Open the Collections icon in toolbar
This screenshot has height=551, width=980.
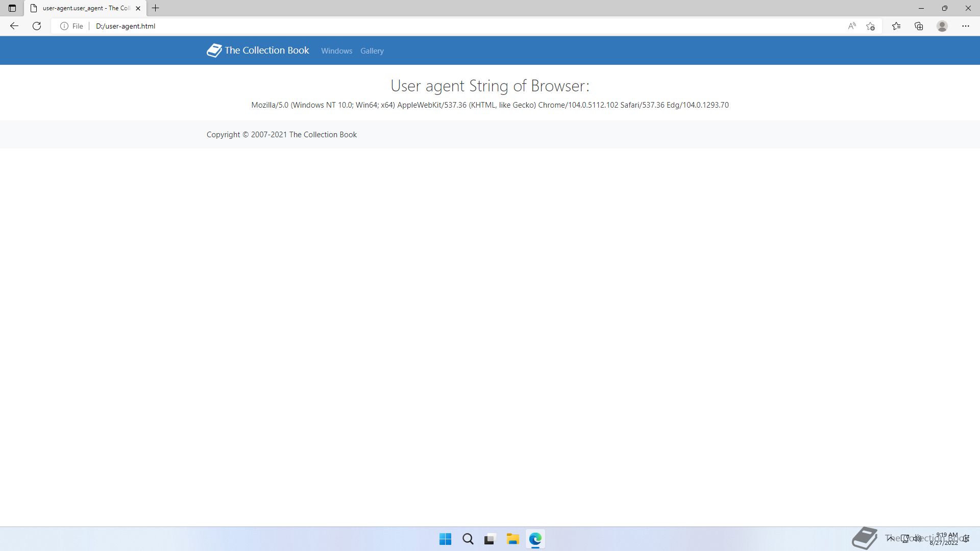tap(919, 26)
